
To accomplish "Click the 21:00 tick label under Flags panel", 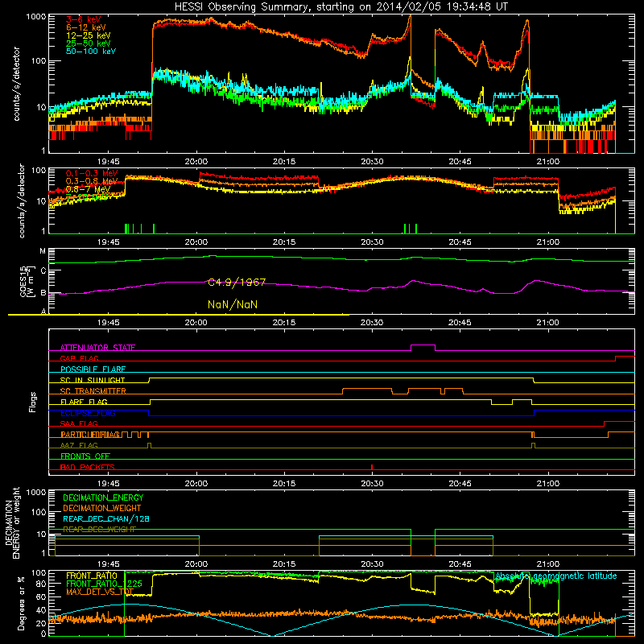I will 547,484.
